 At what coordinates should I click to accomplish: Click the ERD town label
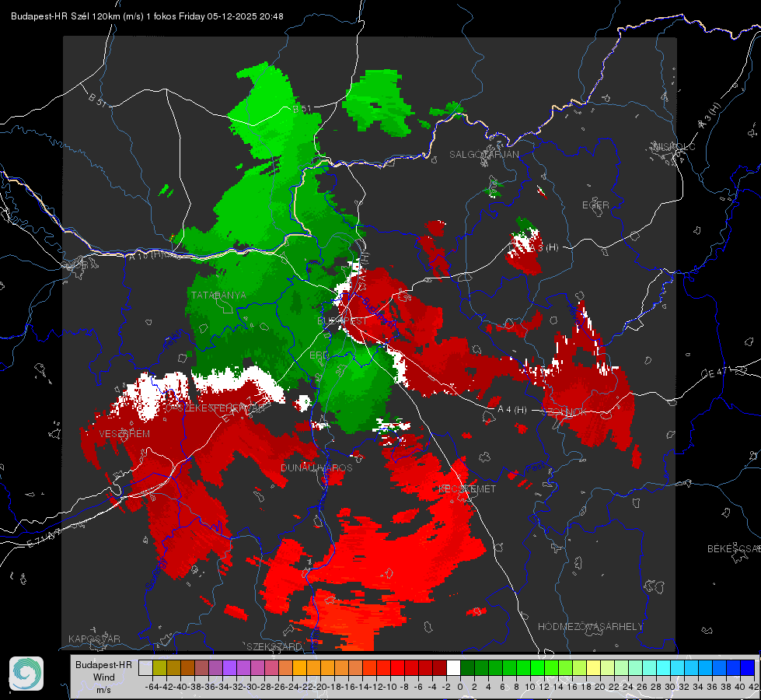[x=319, y=355]
